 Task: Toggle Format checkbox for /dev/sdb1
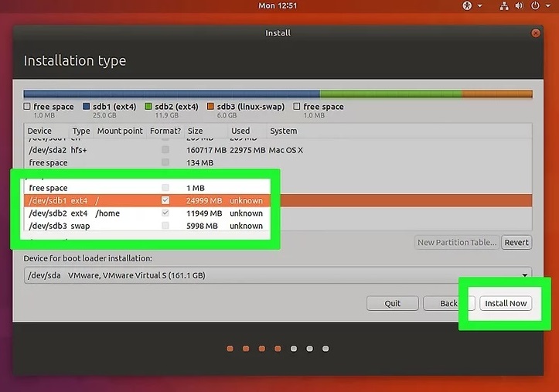[x=165, y=200]
